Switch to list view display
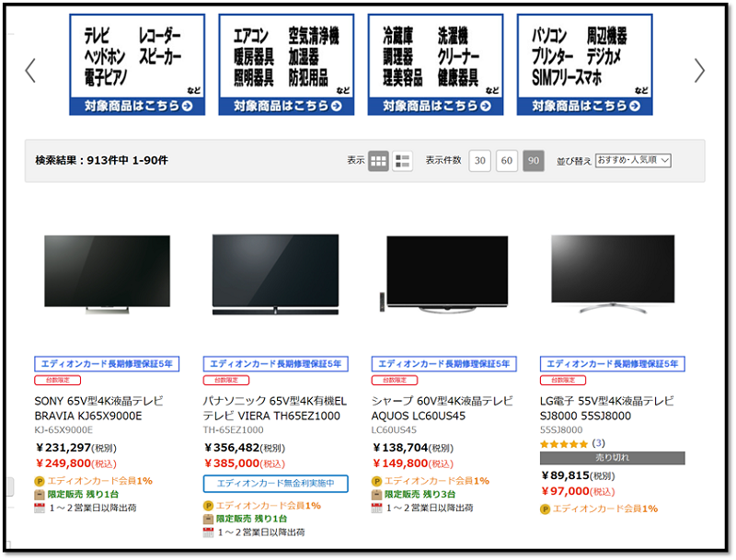This screenshot has height=560, width=736. [x=402, y=161]
